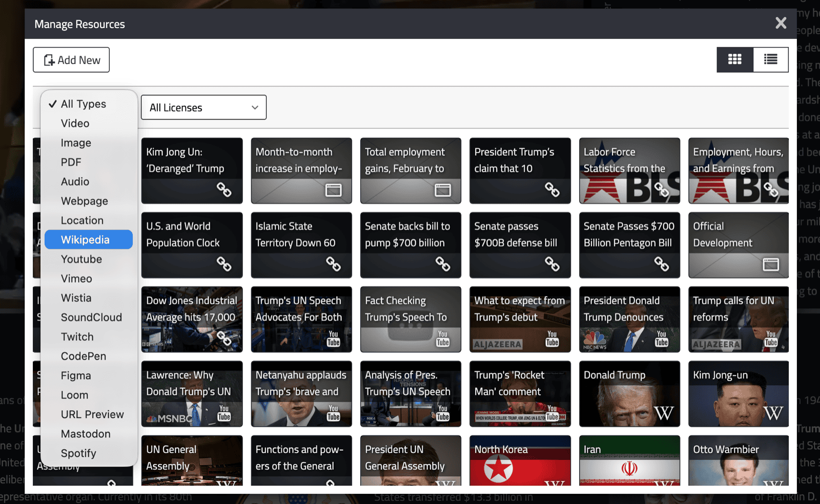This screenshot has width=820, height=504.
Task: Click link icon on Islamic State Territory card
Action: click(x=333, y=264)
